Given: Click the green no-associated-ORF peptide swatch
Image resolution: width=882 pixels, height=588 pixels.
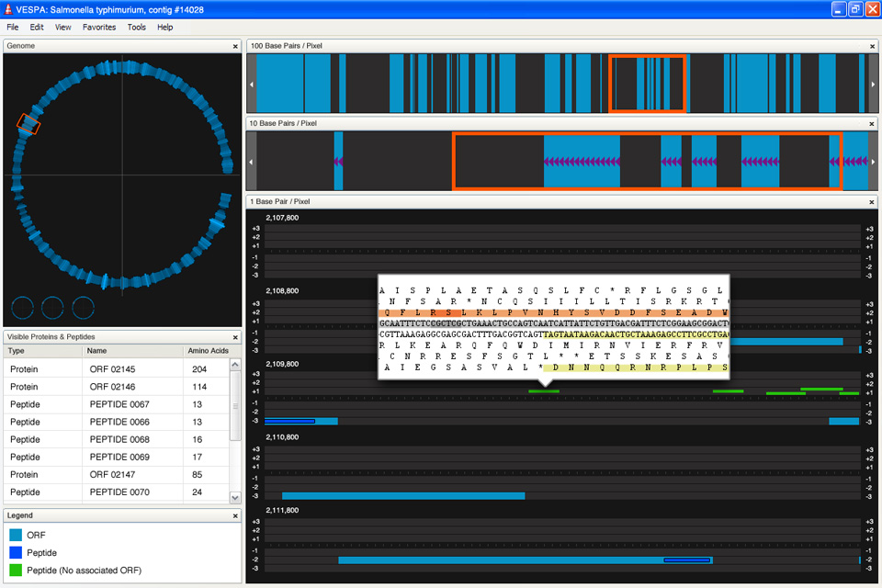Looking at the screenshot, I should point(17,571).
